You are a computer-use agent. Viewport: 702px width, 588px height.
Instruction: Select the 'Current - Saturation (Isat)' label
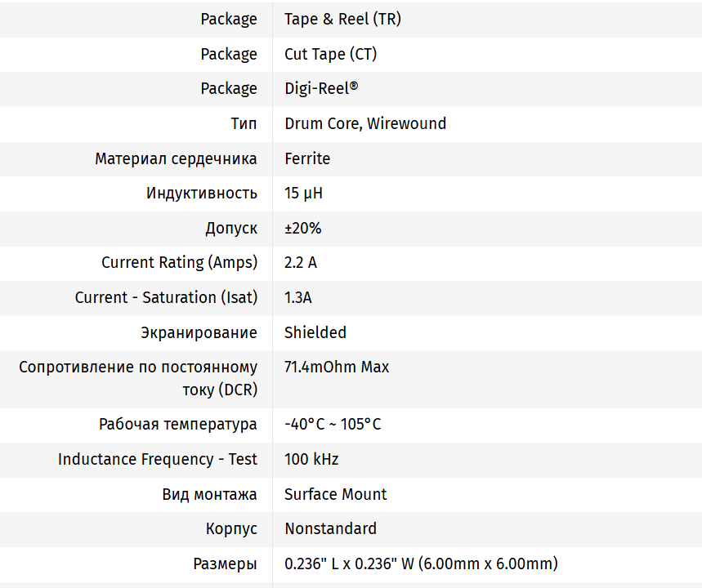[x=166, y=297]
